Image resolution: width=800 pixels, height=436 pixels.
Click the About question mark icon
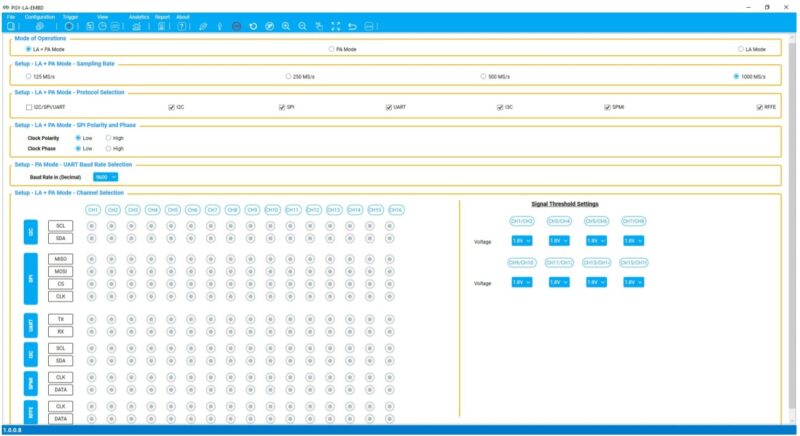tap(182, 26)
